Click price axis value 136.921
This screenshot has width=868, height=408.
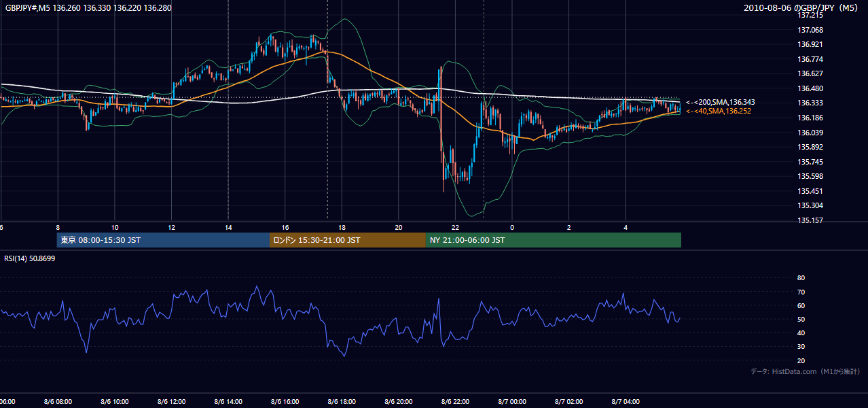point(810,44)
